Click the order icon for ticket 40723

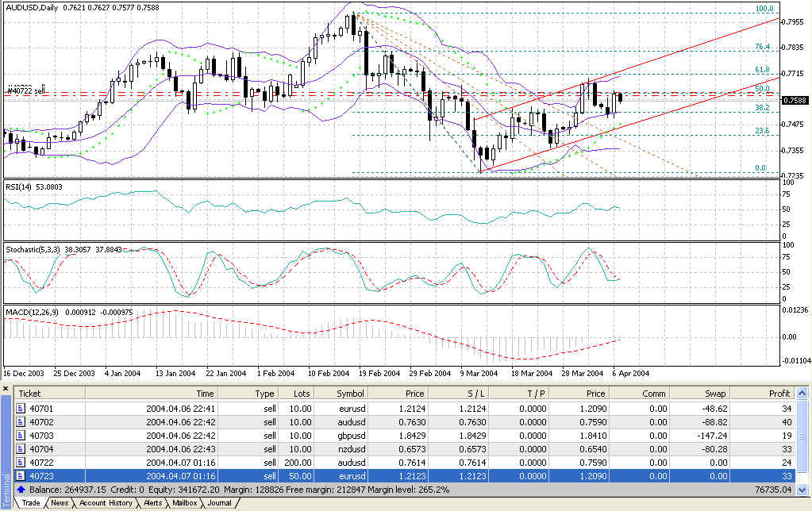[x=21, y=475]
